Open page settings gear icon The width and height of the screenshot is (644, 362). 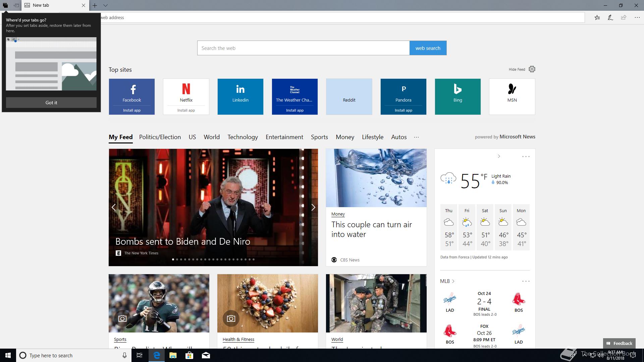(532, 69)
